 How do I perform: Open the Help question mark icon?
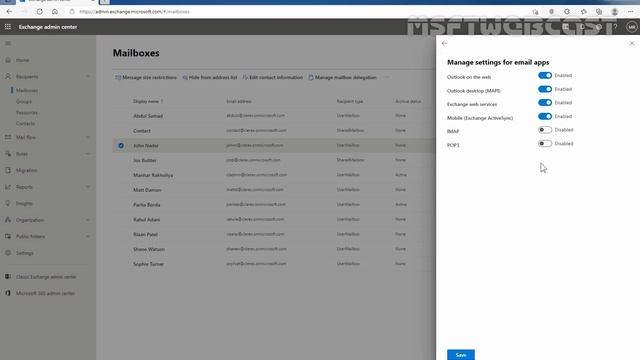[615, 27]
